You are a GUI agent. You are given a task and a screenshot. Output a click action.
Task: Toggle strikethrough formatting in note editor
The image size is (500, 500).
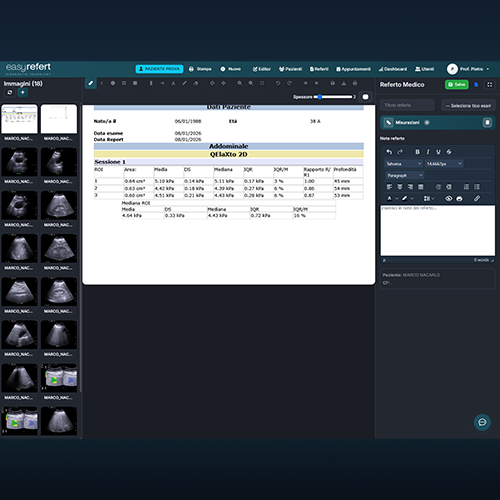point(449,152)
